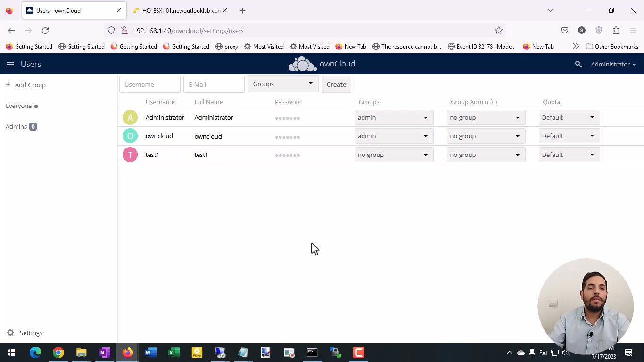644x362 pixels.
Task: Launch Microsoft Edge from taskbar
Action: (x=35, y=353)
